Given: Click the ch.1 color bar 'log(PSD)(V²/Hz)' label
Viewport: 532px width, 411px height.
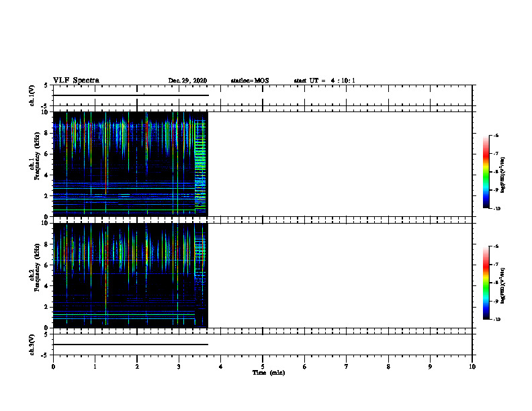Looking at the screenshot, I should click(x=503, y=175).
